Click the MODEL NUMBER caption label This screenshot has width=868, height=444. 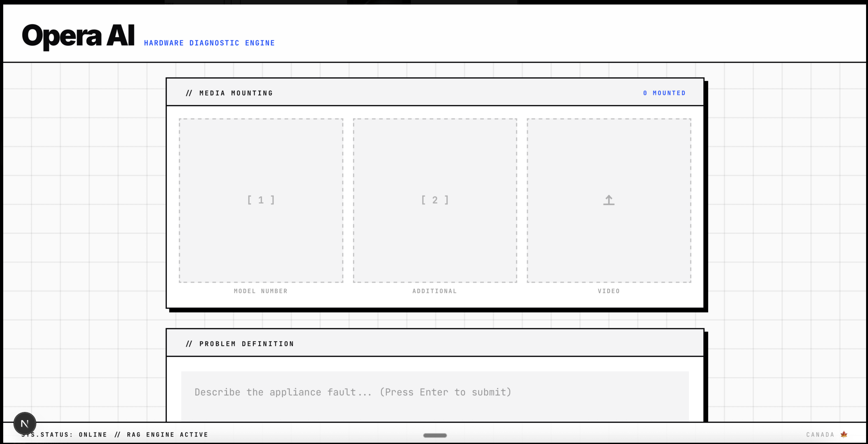point(260,291)
